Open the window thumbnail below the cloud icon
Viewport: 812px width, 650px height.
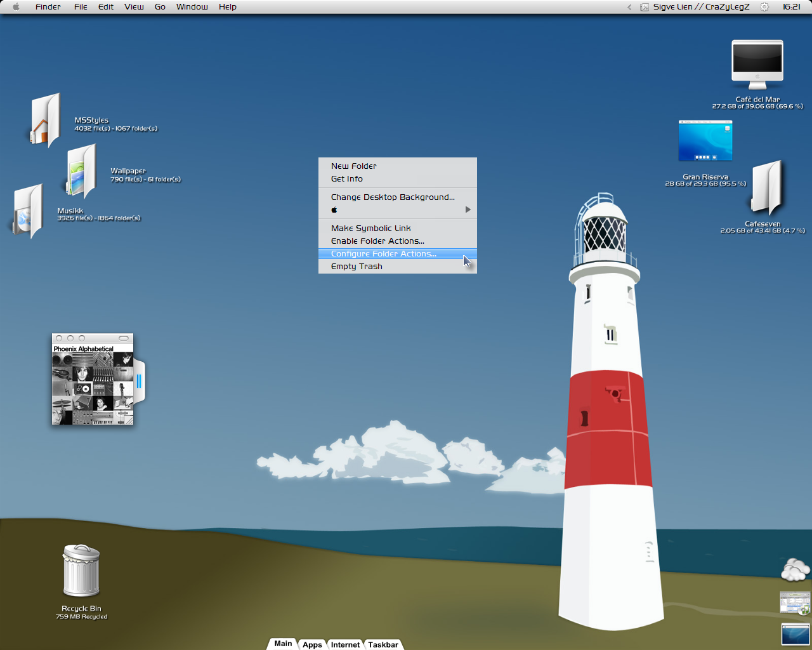(x=796, y=603)
